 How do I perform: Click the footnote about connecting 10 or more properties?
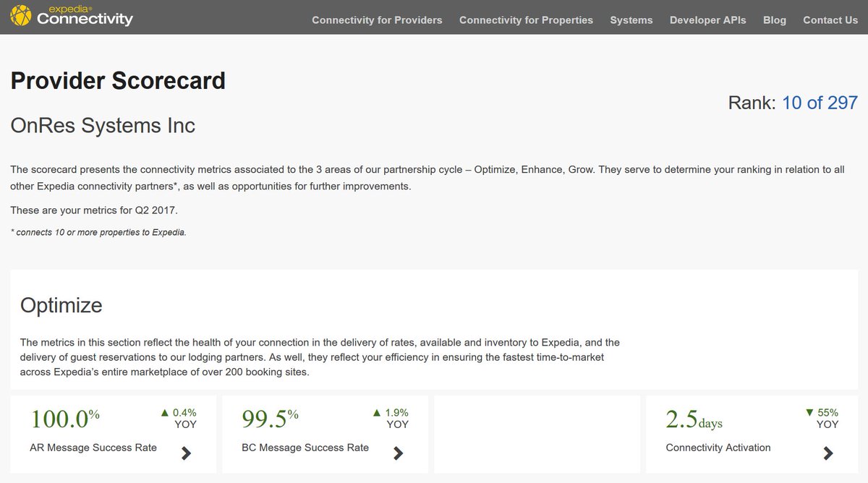[x=98, y=232]
